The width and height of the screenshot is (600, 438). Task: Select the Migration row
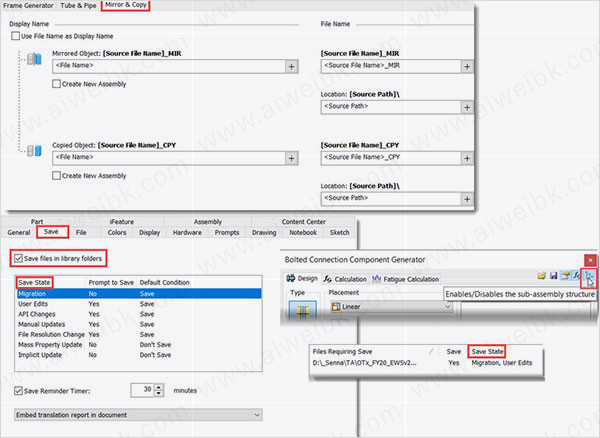coord(139,293)
